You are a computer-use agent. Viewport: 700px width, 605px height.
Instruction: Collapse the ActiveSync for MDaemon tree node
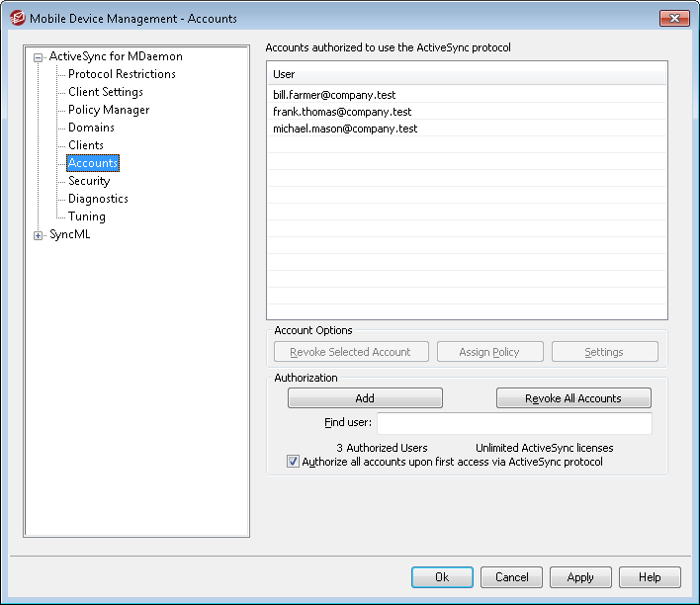pos(39,57)
